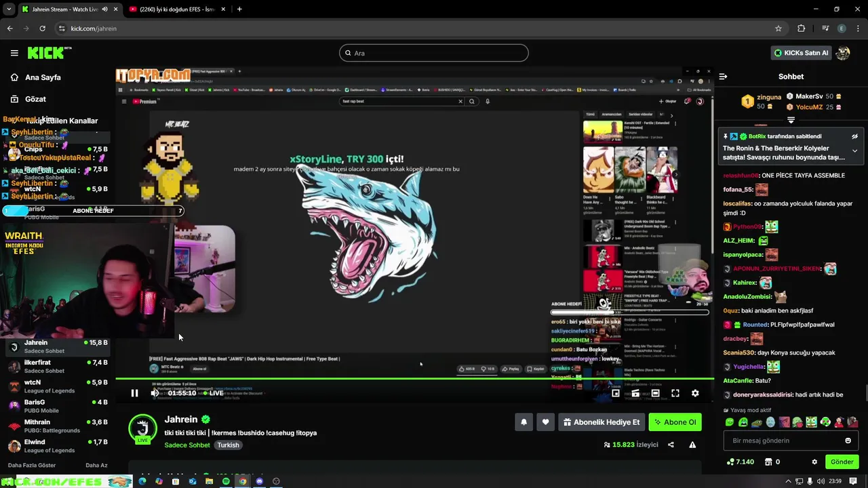Viewport: 868px width, 488px height.
Task: Click the Abone Ol button
Action: (675, 422)
